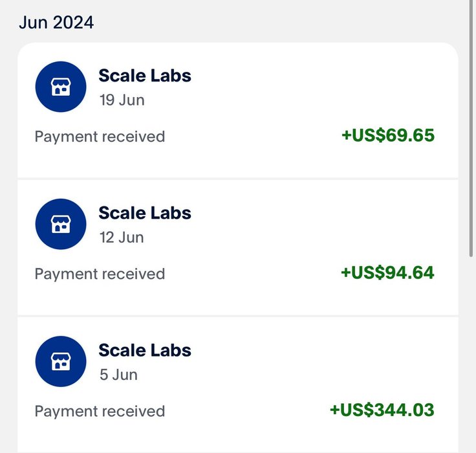Screen dimensions: 476x453
Task: Click 'Payment received' on the US$94.64 transaction
Action: [x=100, y=274]
